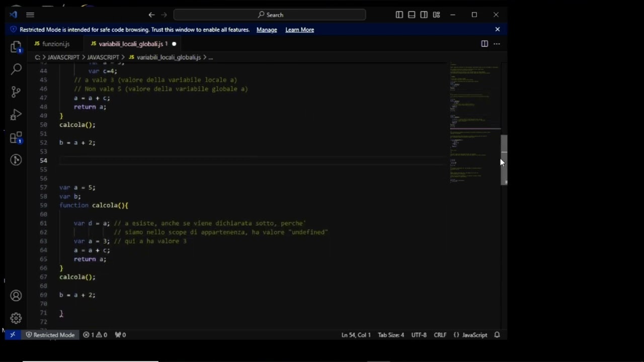Open the Run and Debug view
Screen dimensions: 644x362
[16, 115]
